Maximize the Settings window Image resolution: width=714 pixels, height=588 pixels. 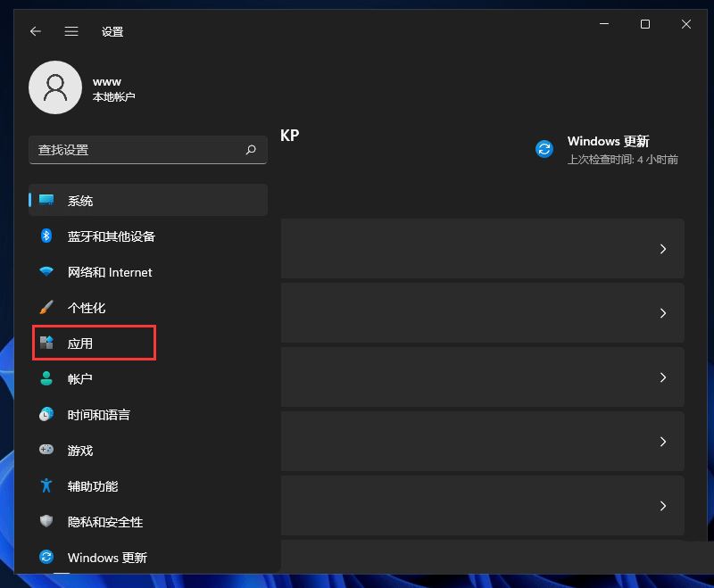(x=644, y=25)
